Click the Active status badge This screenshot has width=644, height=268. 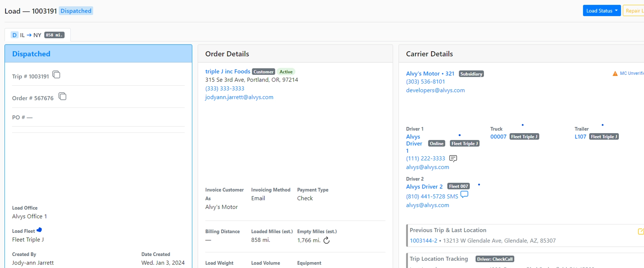click(x=286, y=72)
